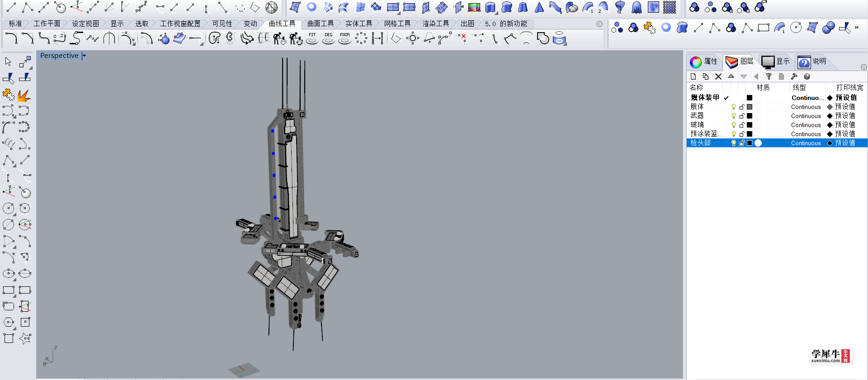The width and height of the screenshot is (868, 380).
Task: Select the Helix spiral curve tool
Action: (9, 144)
